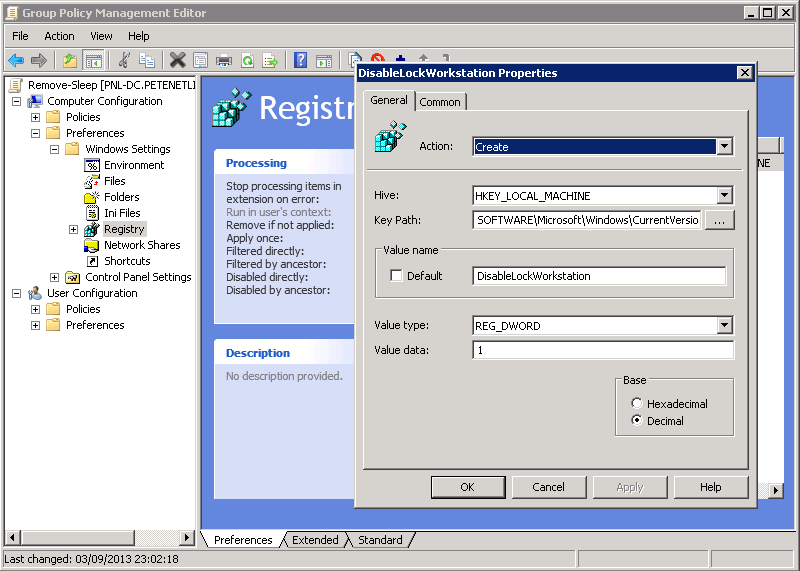Click the Export List toolbar icon
Image resolution: width=800 pixels, height=571 pixels.
[x=270, y=61]
